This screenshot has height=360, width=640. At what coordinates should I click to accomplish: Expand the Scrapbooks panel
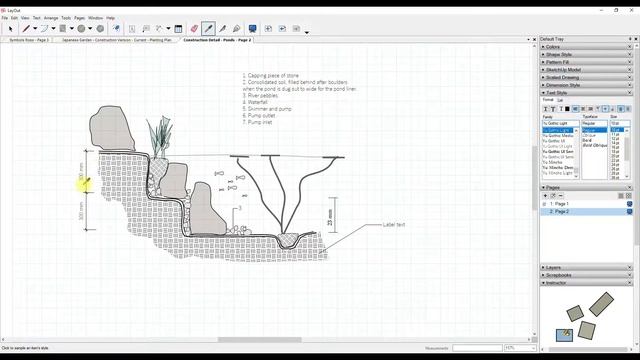click(x=586, y=275)
